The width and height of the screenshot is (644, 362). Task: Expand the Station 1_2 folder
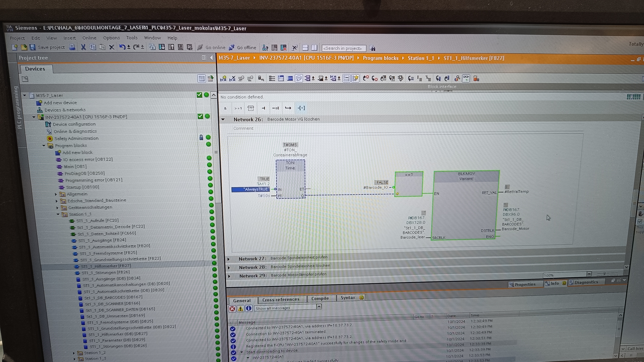[74, 353]
